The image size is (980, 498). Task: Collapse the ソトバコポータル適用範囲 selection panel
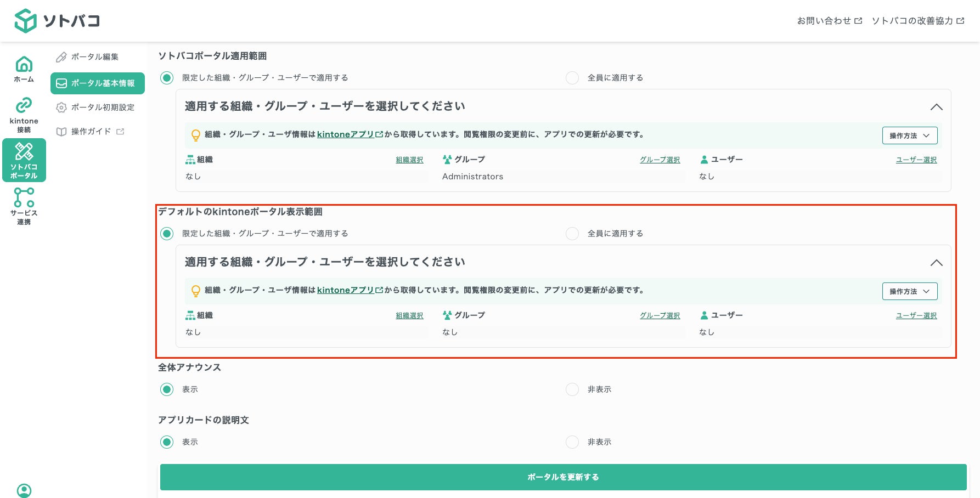(936, 107)
